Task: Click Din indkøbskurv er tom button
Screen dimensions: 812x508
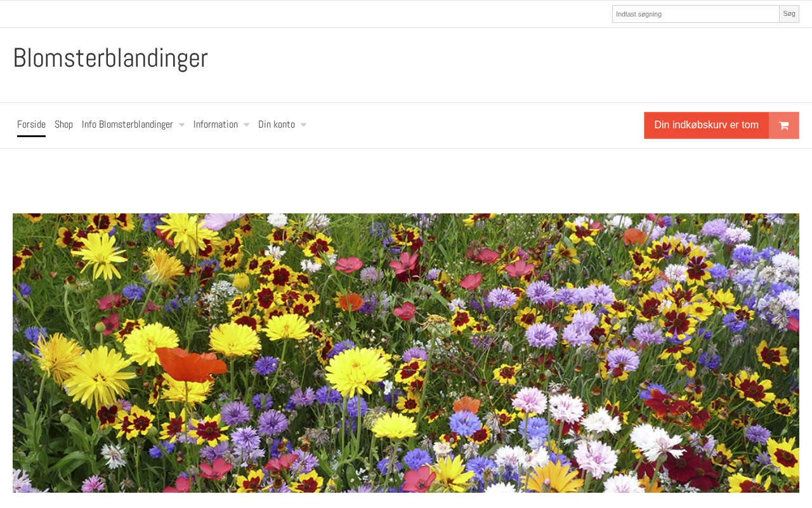Action: coord(707,125)
